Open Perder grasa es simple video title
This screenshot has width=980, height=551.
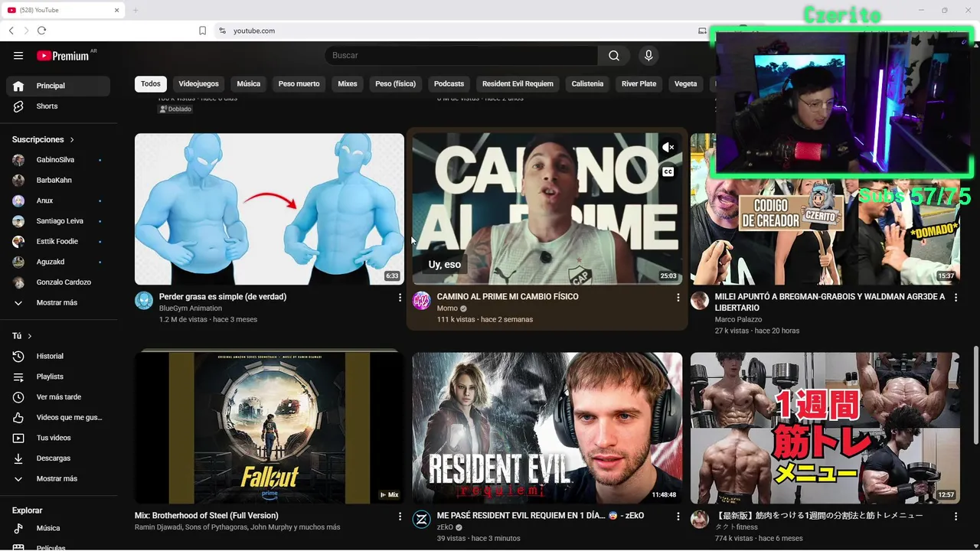[223, 296]
